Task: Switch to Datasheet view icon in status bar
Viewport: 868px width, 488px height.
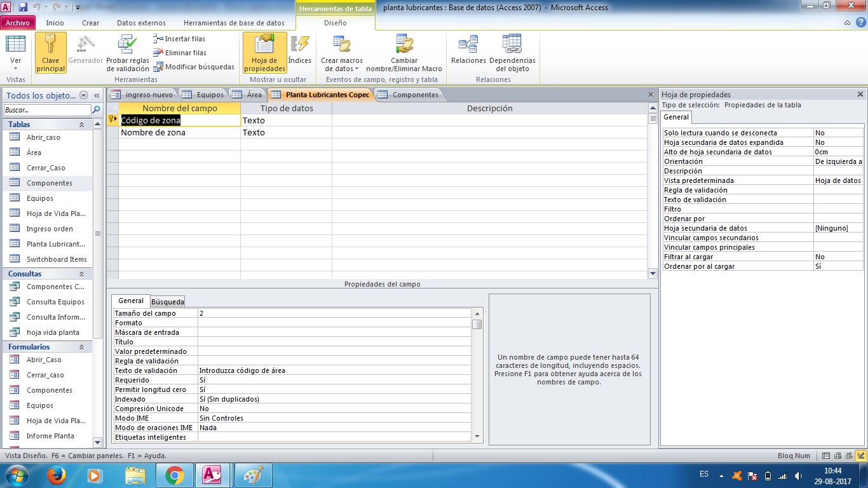Action: tap(826, 456)
